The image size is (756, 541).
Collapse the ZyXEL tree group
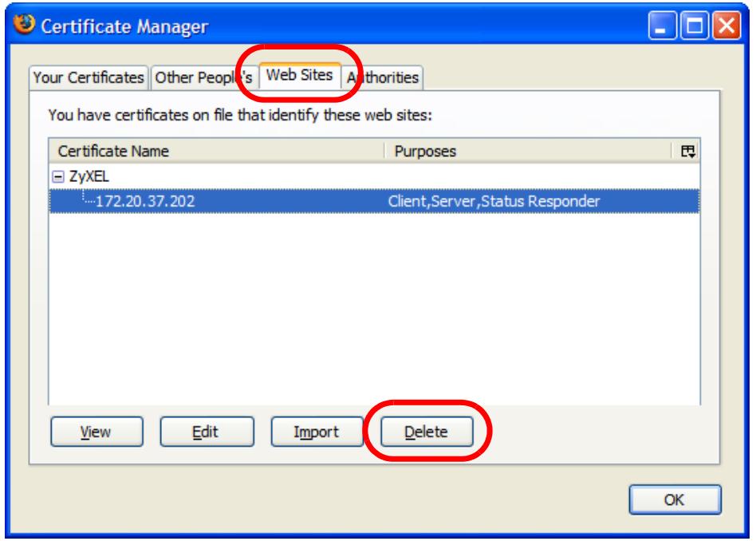[58, 177]
